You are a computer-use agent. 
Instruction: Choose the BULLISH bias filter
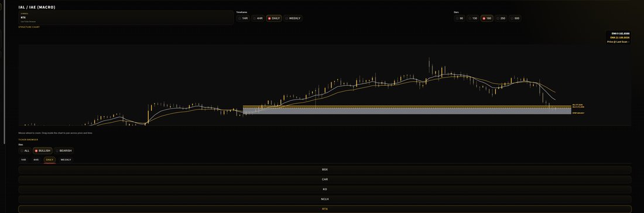43,151
